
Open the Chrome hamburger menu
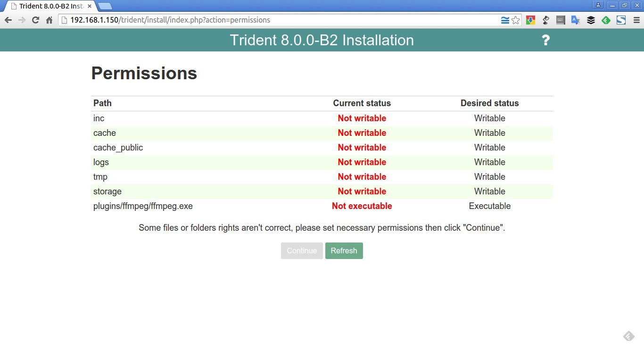click(x=636, y=20)
